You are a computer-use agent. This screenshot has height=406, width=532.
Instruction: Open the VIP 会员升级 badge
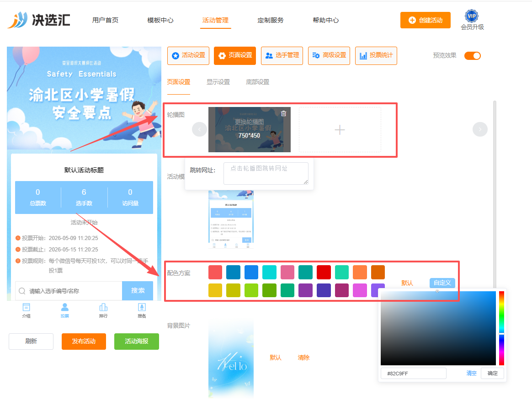[472, 21]
